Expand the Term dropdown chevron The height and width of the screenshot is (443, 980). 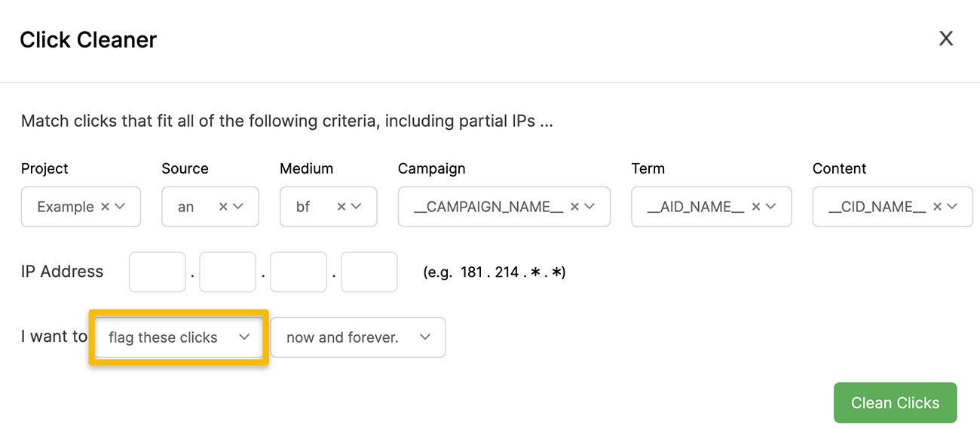[771, 207]
